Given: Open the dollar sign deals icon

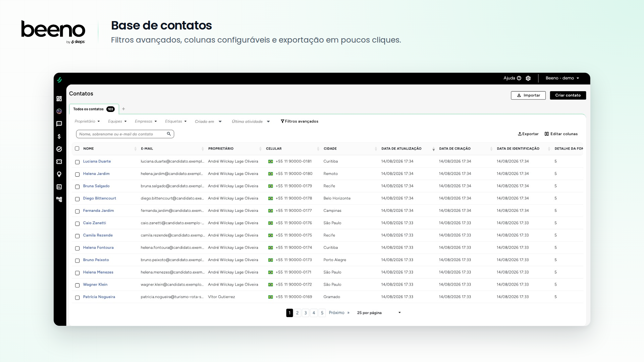Looking at the screenshot, I should [59, 136].
